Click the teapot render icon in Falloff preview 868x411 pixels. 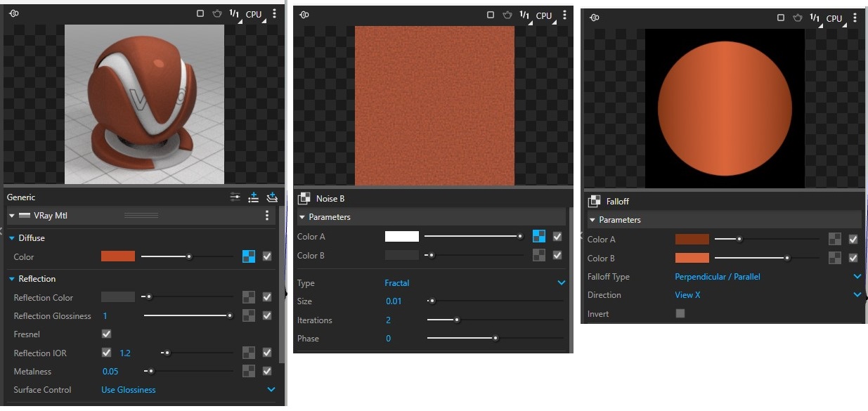click(x=798, y=18)
